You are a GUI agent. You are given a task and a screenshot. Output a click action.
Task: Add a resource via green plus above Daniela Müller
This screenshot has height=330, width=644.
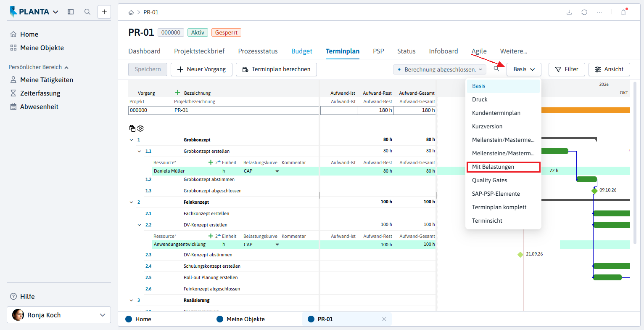pos(211,162)
